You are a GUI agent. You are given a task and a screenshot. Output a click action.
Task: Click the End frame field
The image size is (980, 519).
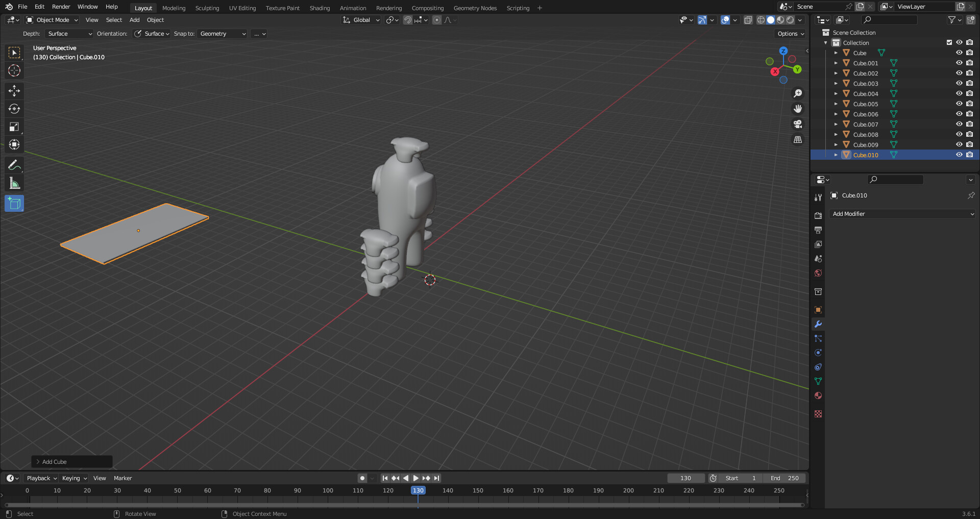pyautogui.click(x=785, y=478)
